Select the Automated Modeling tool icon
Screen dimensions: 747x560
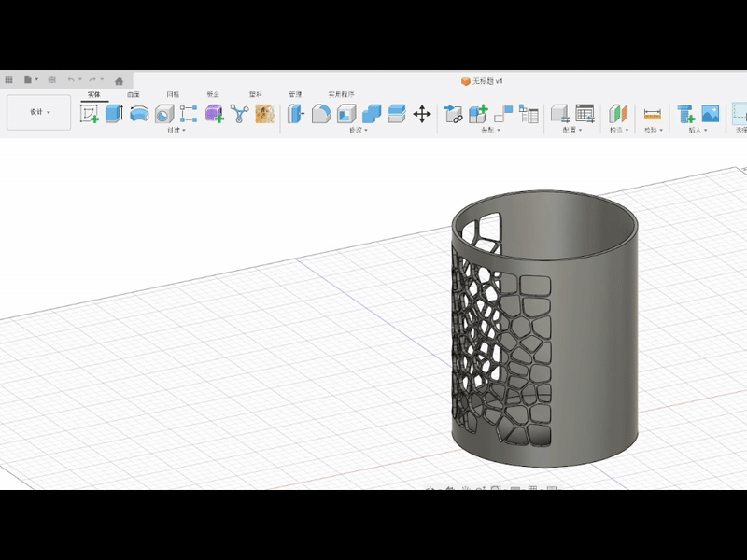point(240,114)
